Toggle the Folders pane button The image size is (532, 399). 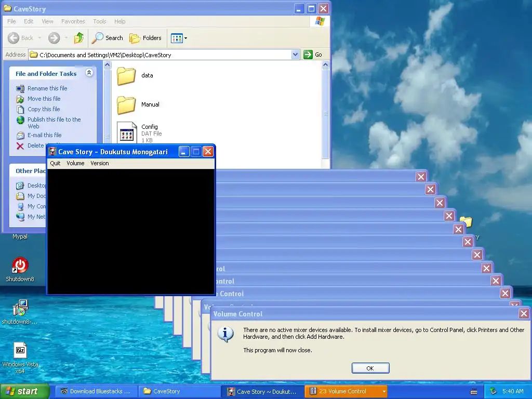point(145,38)
